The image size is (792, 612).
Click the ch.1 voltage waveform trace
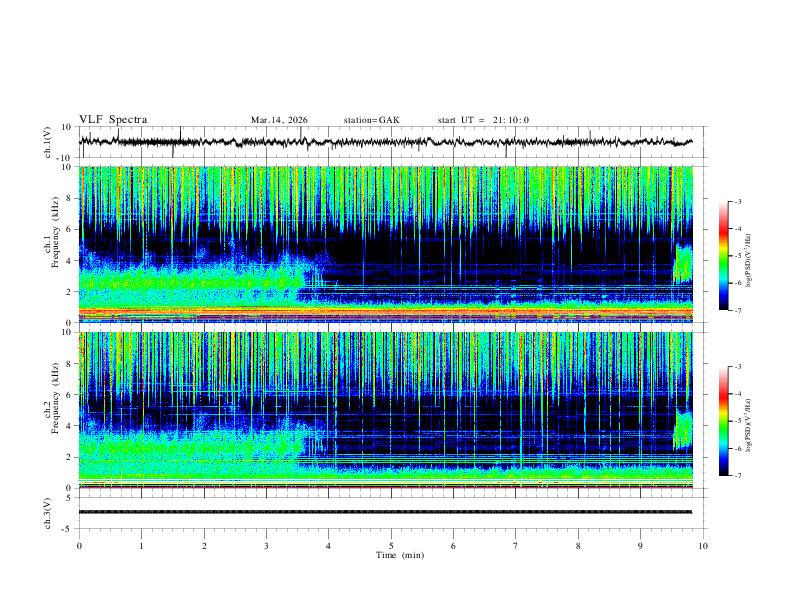(385, 142)
